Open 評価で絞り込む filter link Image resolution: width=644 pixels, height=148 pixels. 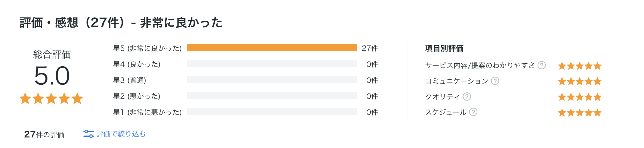pyautogui.click(x=121, y=134)
